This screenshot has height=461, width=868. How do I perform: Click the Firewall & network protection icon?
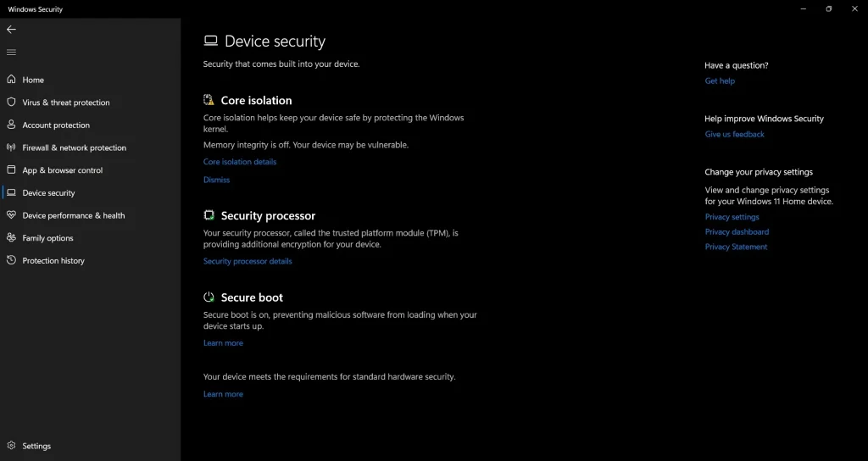pos(11,147)
